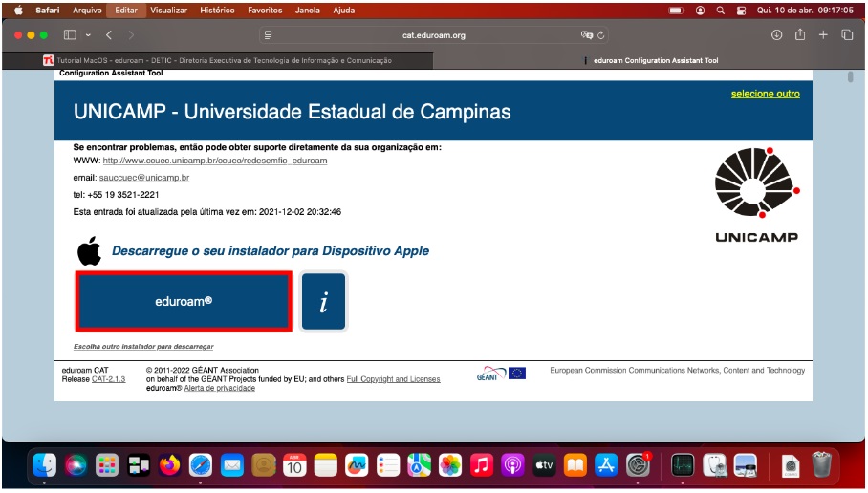Open Calendar from the Dock

pos(294,465)
